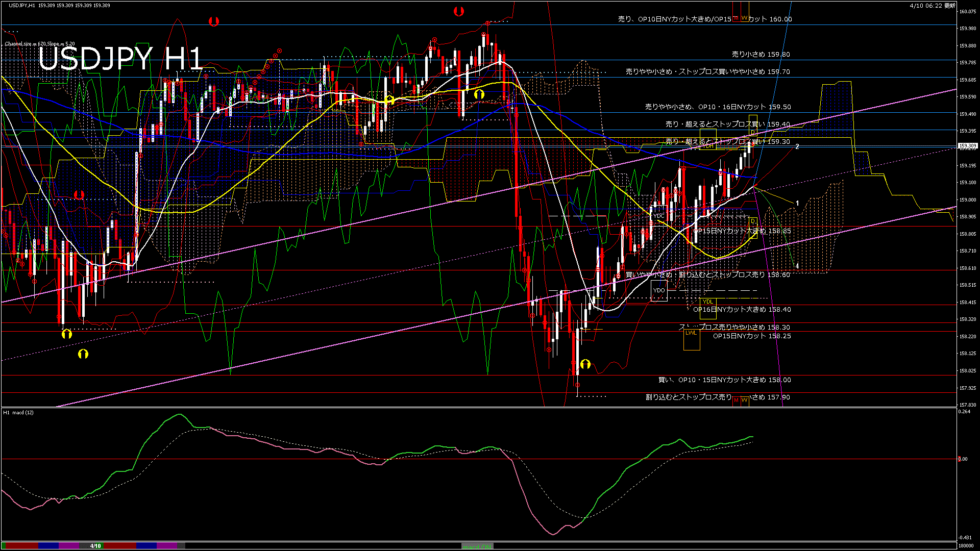The width and height of the screenshot is (980, 551).
Task: Click the 買い、OP10・15日NYカット大きめ 158.00 annotation
Action: coord(725,380)
